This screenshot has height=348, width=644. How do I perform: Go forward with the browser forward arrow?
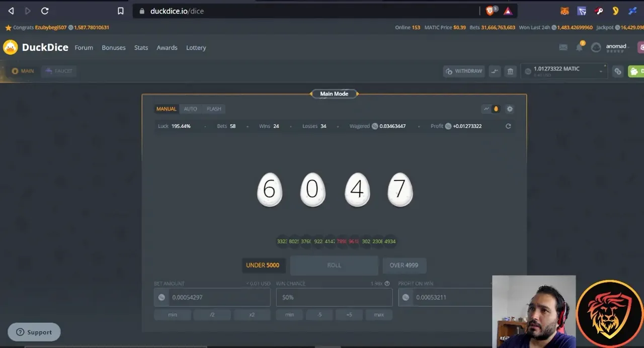click(28, 11)
